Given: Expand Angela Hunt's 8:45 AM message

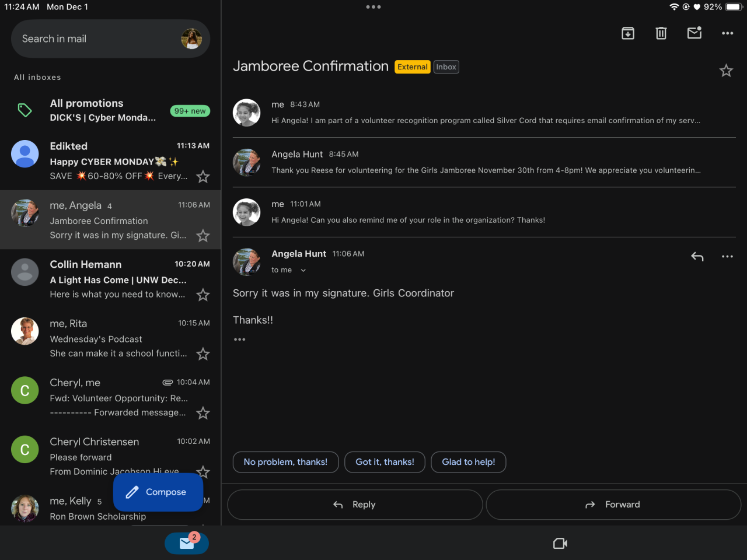Looking at the screenshot, I should [x=484, y=162].
